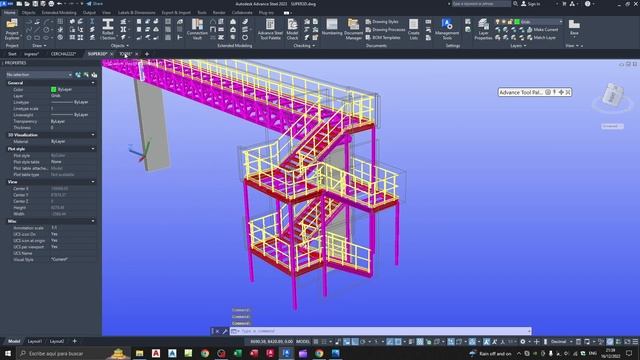Screen dimensions: 640x360
Task: Switch to the Objects ribbon tab
Action: [28, 13]
